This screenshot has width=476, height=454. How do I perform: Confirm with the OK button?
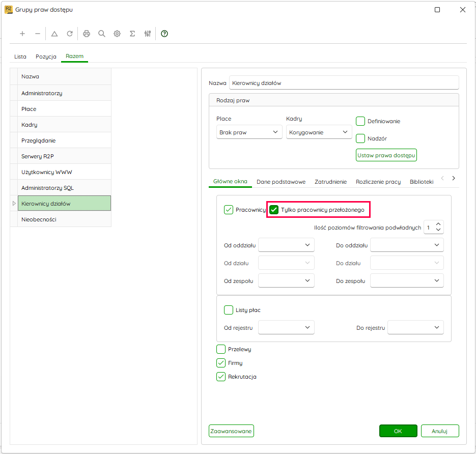pos(398,431)
